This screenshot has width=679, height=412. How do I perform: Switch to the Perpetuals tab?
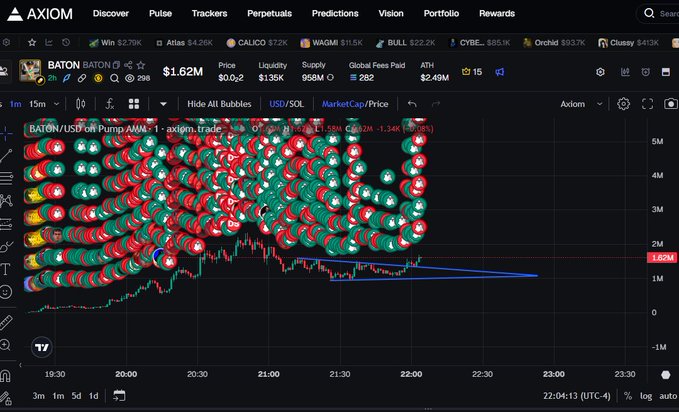click(x=269, y=13)
